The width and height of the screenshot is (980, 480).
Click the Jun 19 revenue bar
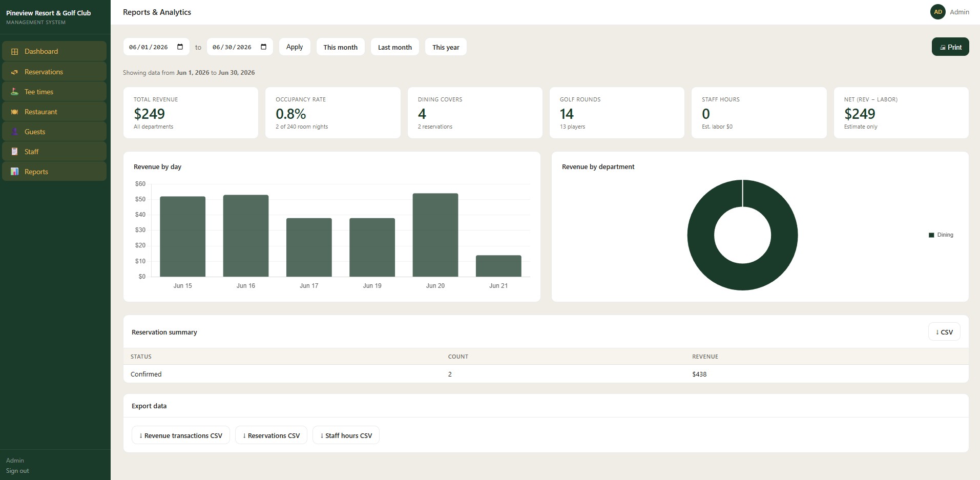[x=372, y=247]
